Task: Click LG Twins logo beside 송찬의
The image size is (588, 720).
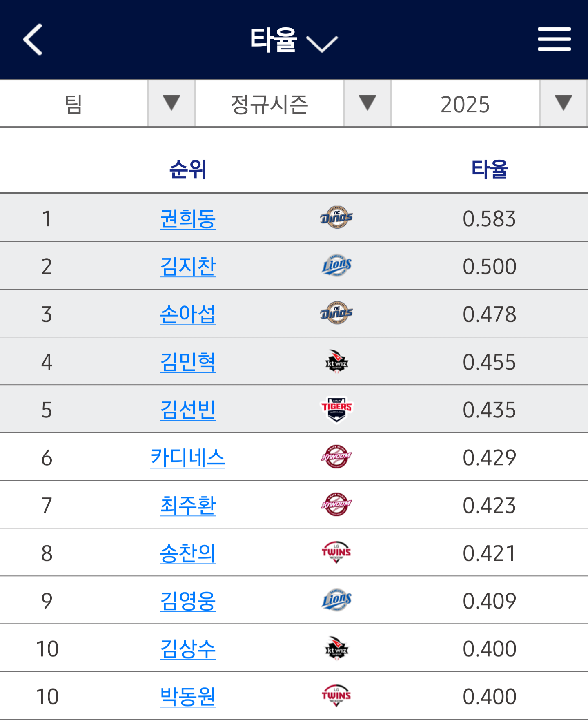Action: pos(336,553)
